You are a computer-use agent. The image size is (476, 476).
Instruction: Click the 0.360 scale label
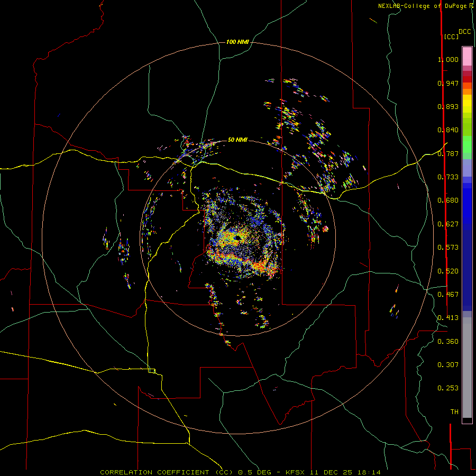[448, 342]
